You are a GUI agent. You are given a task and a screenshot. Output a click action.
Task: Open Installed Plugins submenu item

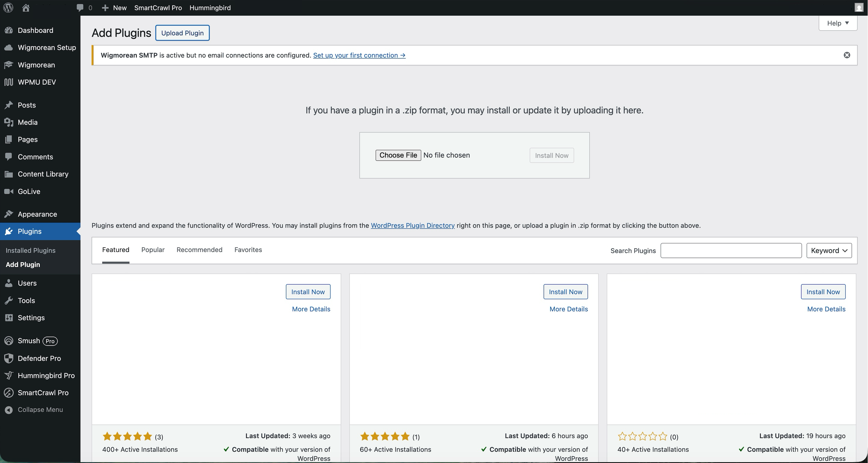click(31, 250)
